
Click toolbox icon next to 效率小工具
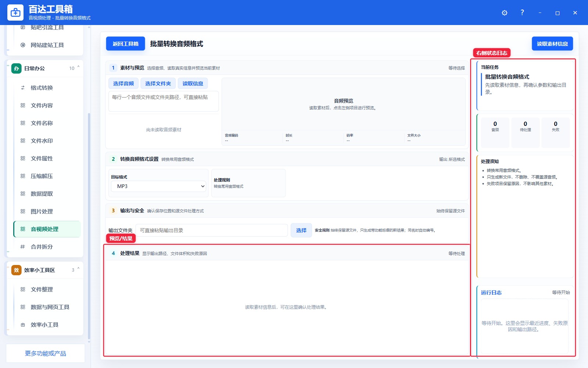pyautogui.click(x=23, y=325)
